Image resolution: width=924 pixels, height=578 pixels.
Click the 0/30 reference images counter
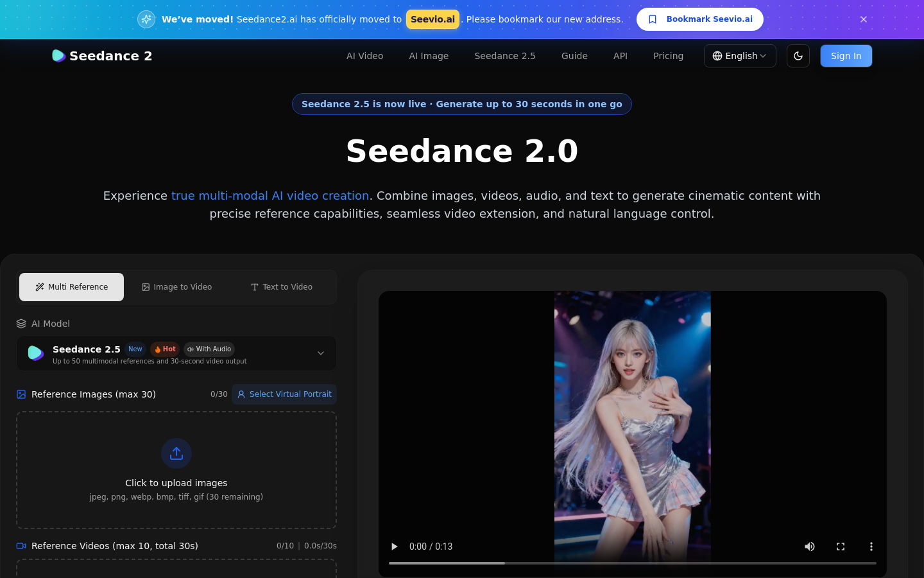[219, 394]
